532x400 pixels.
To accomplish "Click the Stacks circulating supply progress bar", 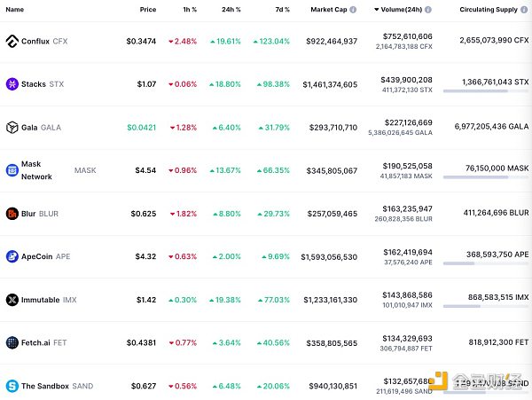I will coord(485,91).
